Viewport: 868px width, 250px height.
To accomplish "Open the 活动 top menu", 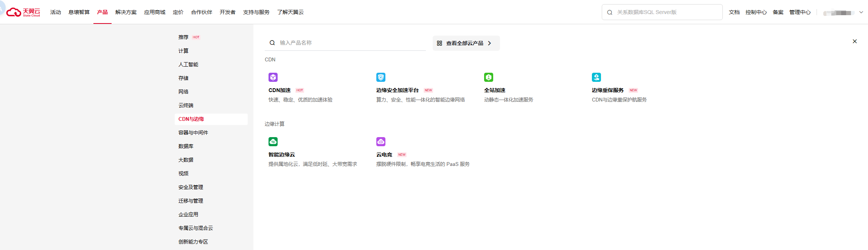I will click(x=56, y=12).
